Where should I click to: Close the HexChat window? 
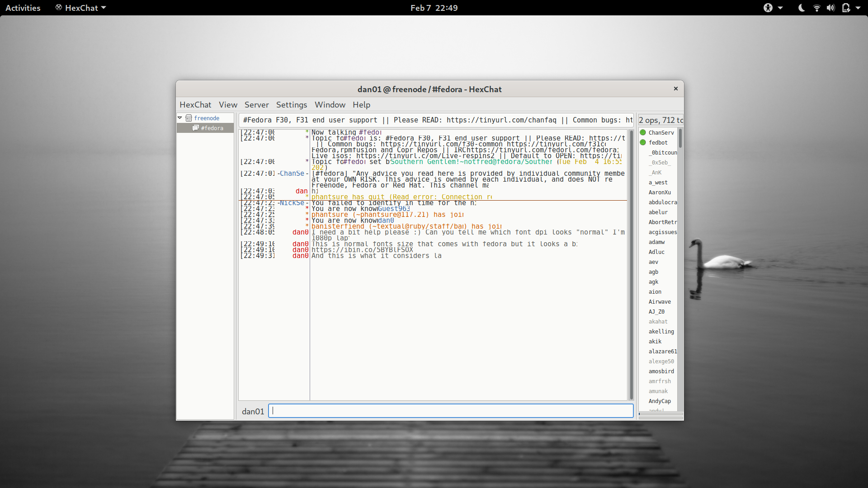tap(676, 89)
